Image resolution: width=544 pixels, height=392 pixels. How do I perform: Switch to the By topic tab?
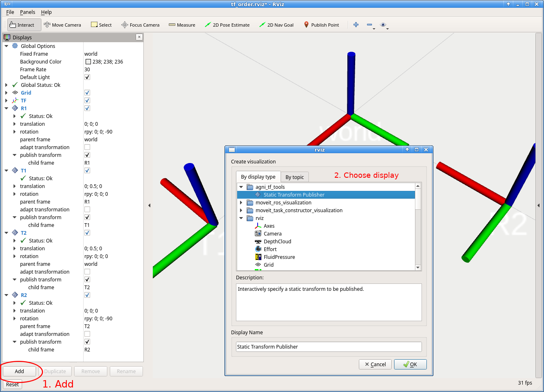(295, 177)
